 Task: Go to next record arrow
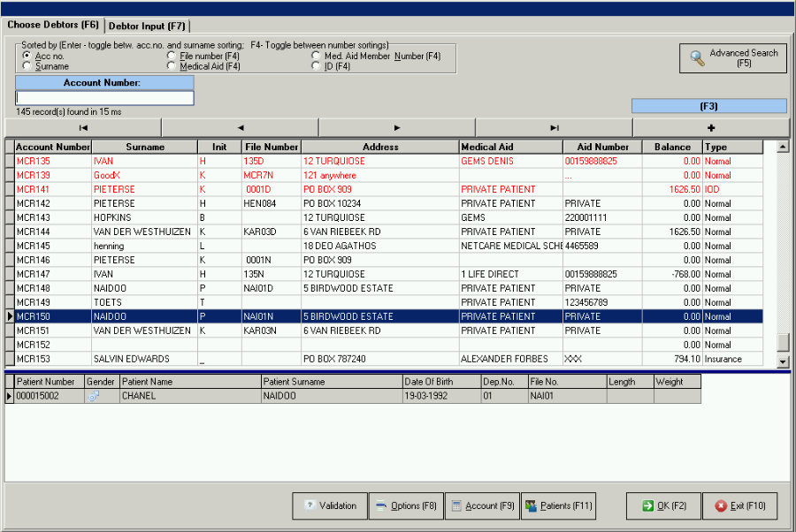(397, 127)
